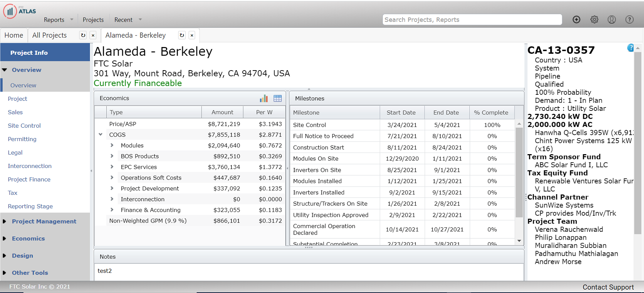Click the Notes text area containing test2
644x293 pixels.
[x=309, y=272]
